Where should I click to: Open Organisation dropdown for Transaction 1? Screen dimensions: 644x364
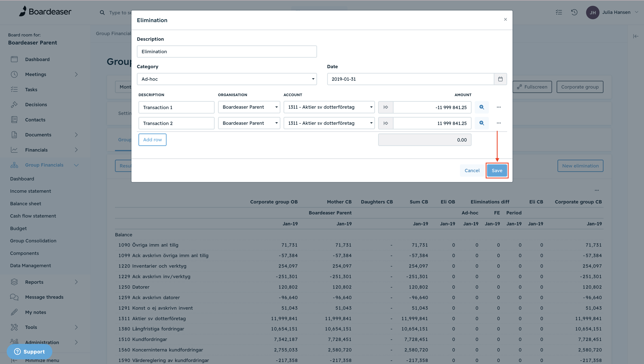pyautogui.click(x=249, y=107)
